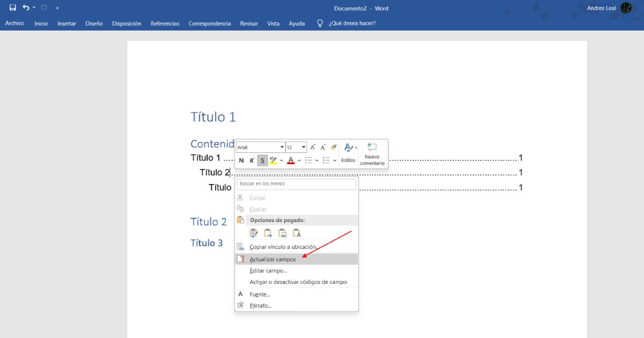Open the highlight color dropdown arrow
Image resolution: width=644 pixels, height=338 pixels.
pyautogui.click(x=282, y=160)
